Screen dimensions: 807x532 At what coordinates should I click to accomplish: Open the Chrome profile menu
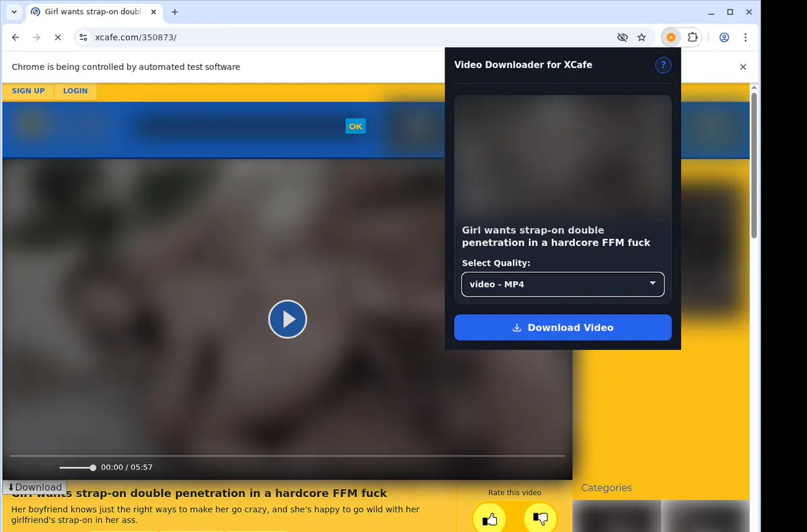724,38
